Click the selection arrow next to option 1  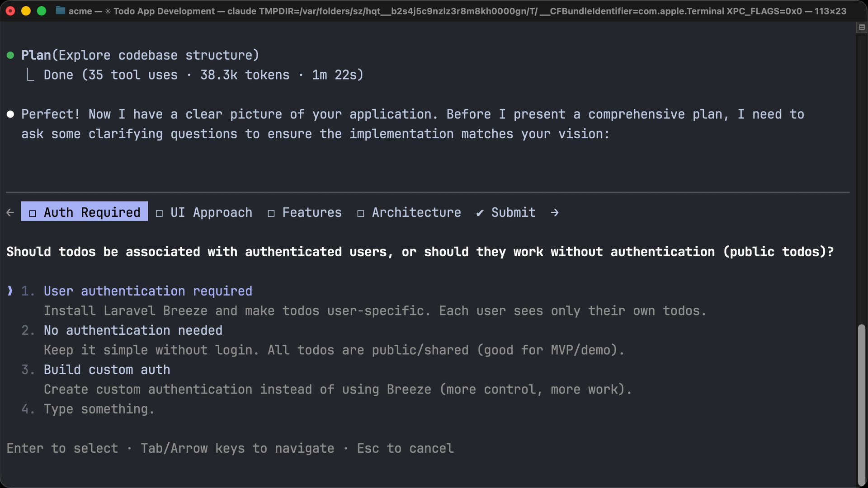[10, 291]
